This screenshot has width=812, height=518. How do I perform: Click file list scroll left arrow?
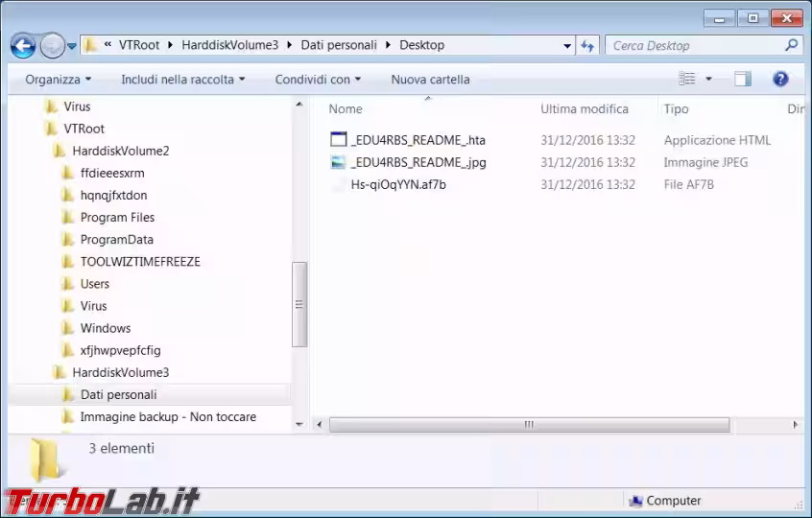320,425
